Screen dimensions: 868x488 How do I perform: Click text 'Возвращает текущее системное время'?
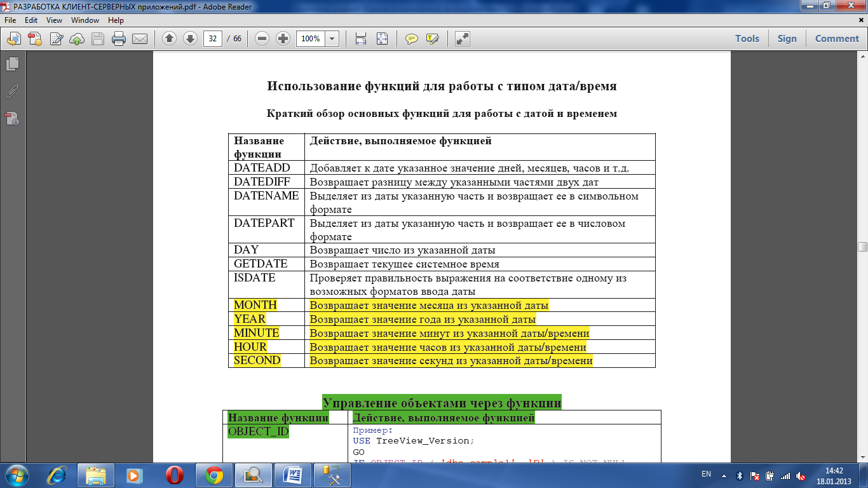(404, 264)
